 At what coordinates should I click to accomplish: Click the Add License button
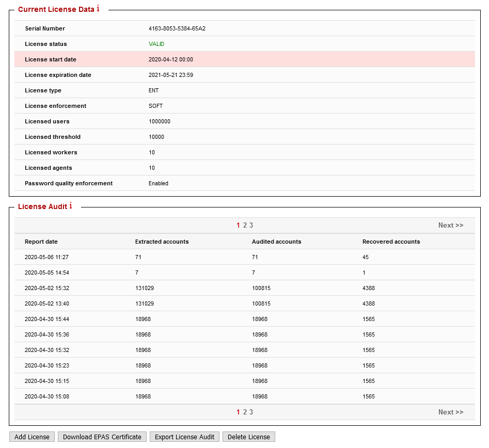click(31, 436)
